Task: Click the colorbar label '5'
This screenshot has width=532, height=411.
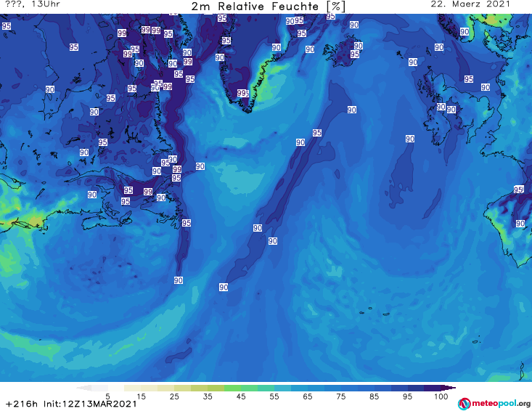Action: [108, 396]
